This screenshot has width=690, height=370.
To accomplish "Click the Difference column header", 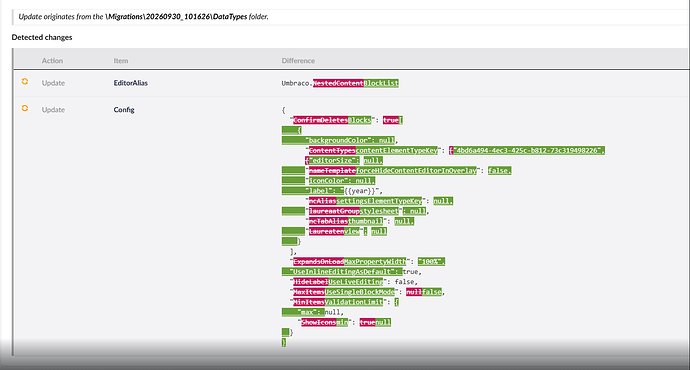I will [x=298, y=61].
